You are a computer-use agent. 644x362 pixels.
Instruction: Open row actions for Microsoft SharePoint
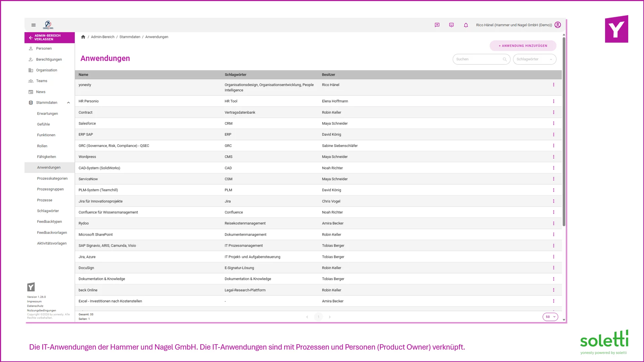(554, 235)
